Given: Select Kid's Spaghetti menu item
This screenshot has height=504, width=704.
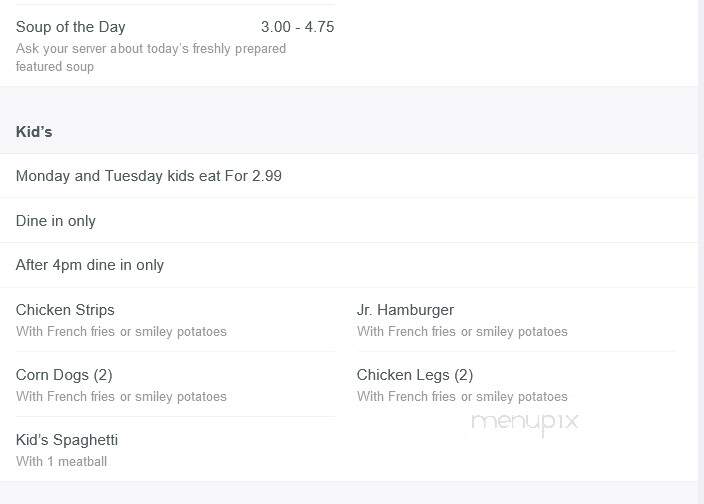Looking at the screenshot, I should (x=67, y=440).
